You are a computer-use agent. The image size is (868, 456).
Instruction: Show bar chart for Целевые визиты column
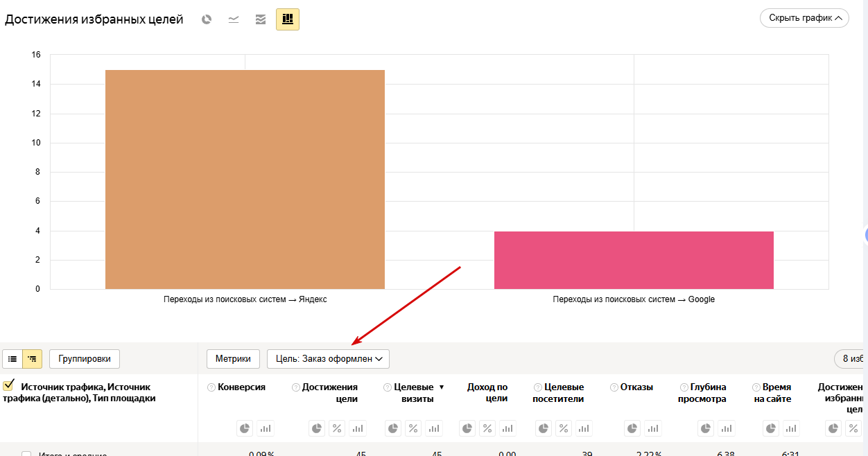coord(433,428)
